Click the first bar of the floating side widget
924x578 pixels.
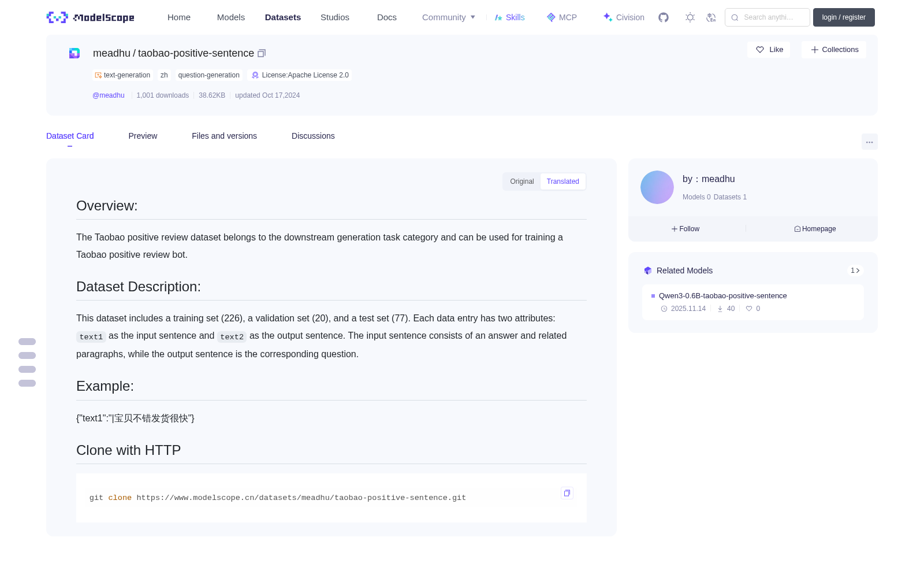tap(27, 342)
